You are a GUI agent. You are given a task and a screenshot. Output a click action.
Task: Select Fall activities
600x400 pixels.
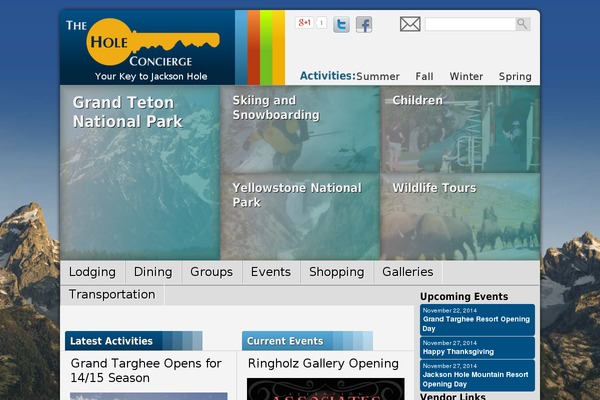pyautogui.click(x=424, y=77)
